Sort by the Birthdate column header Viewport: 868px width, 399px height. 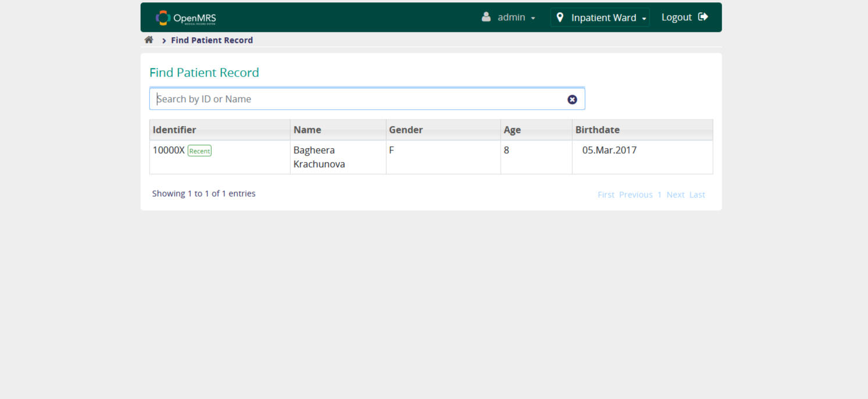click(597, 130)
